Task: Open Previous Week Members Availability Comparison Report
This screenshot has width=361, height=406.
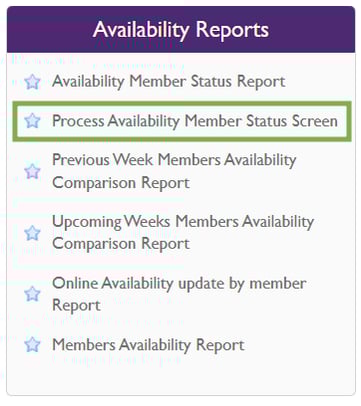Action: tap(174, 171)
